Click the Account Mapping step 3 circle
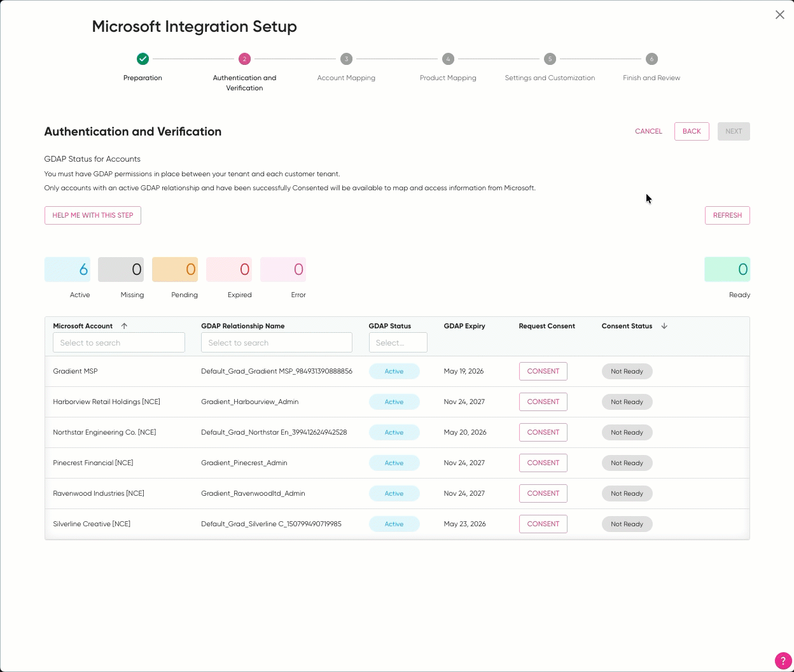 tap(346, 59)
